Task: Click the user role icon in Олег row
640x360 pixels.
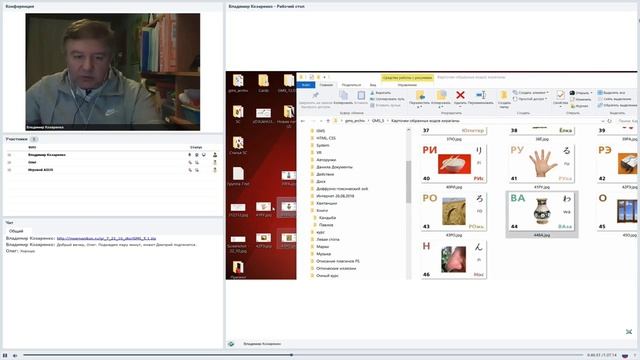Action: (215, 162)
